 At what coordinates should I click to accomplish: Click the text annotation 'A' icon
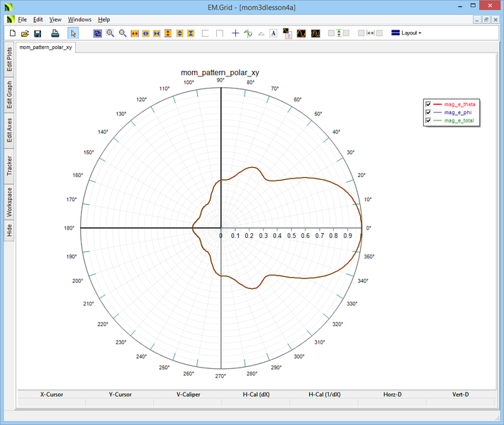coord(274,33)
